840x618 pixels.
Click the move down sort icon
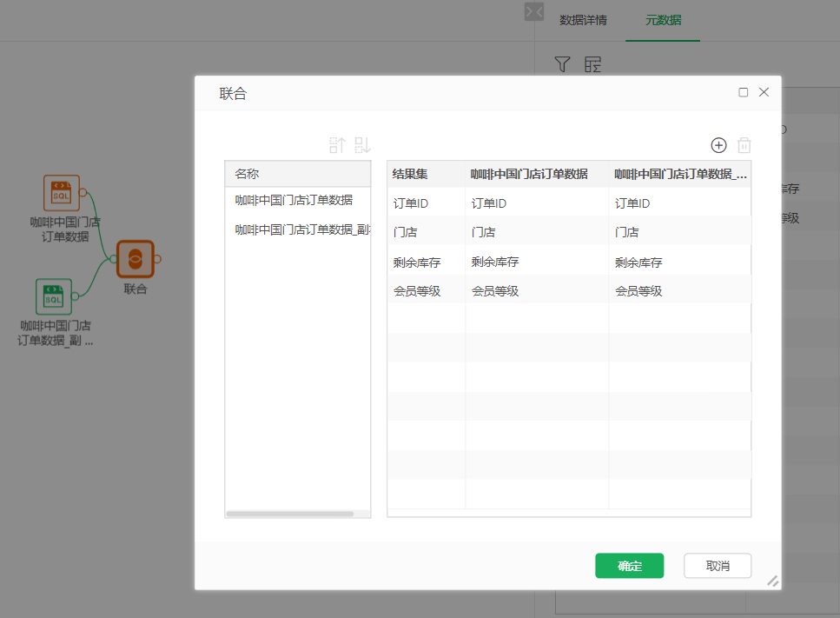point(362,145)
